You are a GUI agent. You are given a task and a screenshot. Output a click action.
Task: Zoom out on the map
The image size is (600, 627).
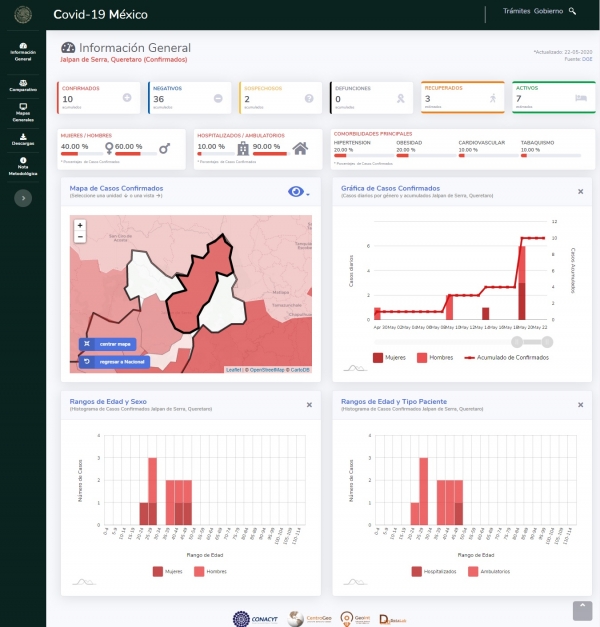point(80,238)
